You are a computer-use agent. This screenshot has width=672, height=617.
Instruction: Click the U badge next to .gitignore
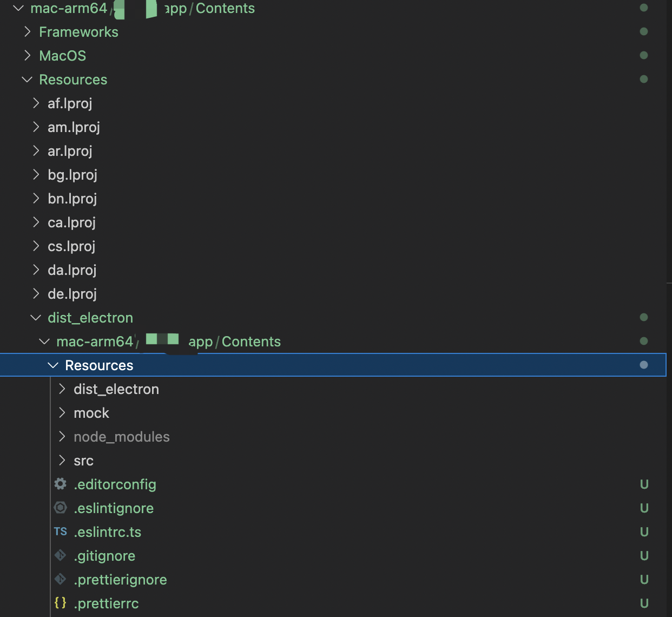(644, 555)
